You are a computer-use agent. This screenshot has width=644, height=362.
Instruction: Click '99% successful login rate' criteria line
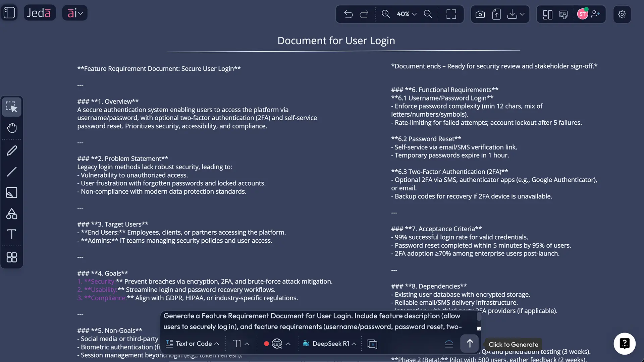[460, 237]
